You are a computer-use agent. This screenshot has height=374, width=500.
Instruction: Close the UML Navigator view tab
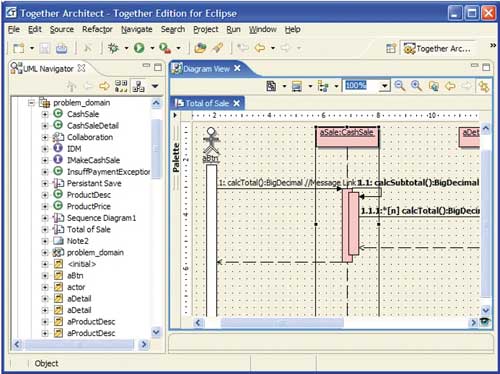coord(81,68)
